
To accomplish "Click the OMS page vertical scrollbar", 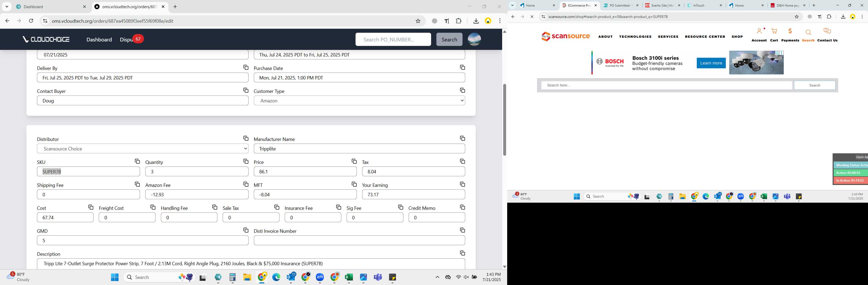I will (505, 120).
